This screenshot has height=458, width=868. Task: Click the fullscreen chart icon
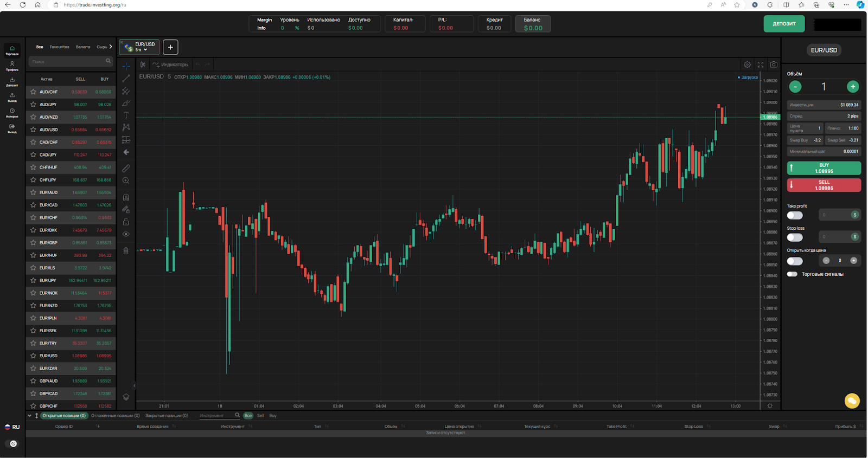coord(761,64)
